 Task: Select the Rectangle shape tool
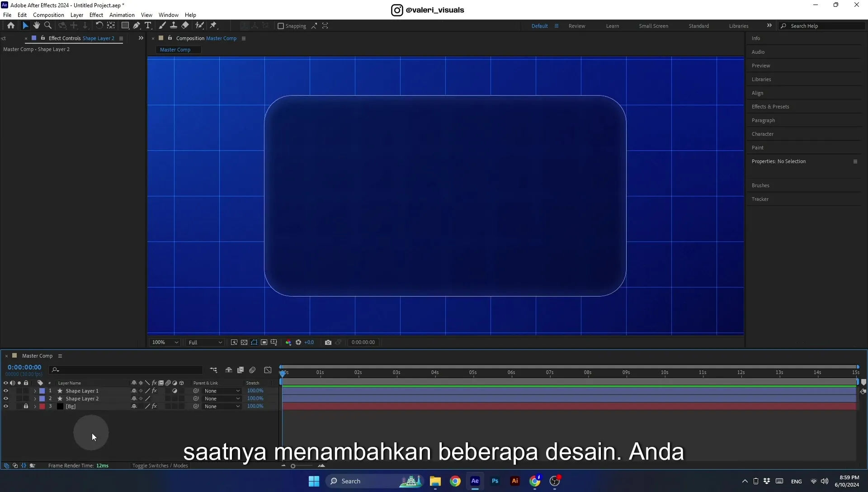[x=125, y=26]
